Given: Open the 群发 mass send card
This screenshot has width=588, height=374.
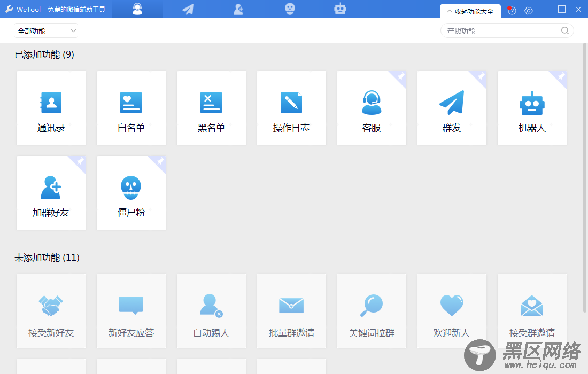Looking at the screenshot, I should (x=452, y=108).
